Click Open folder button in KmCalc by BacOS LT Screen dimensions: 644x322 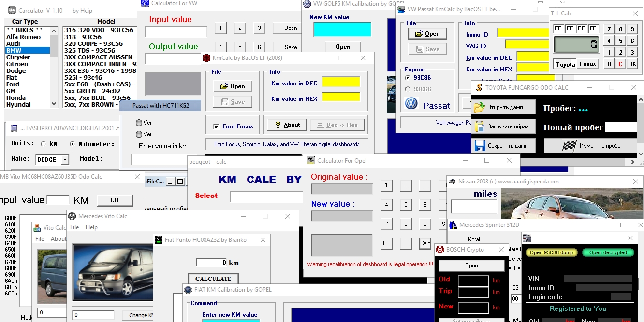pos(233,86)
